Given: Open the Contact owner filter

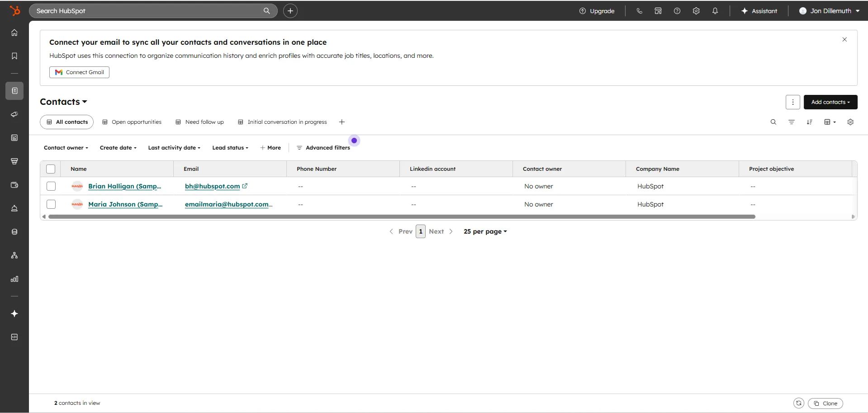Looking at the screenshot, I should pos(66,148).
